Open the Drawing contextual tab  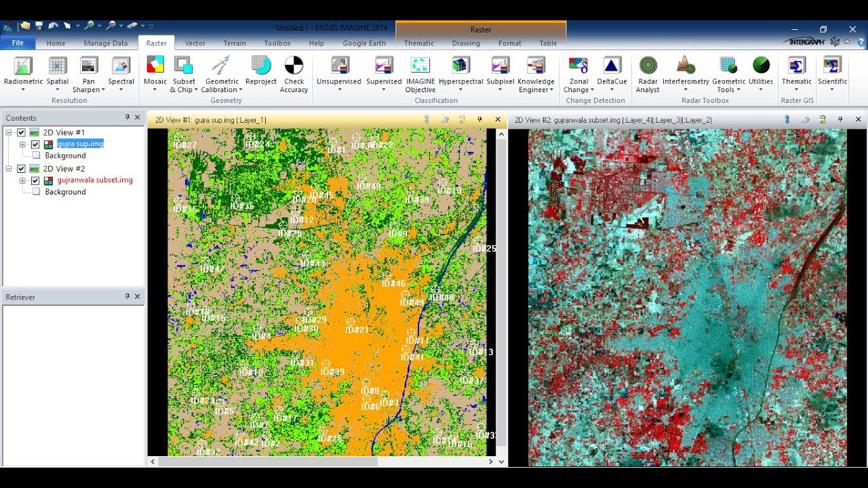pyautogui.click(x=466, y=43)
